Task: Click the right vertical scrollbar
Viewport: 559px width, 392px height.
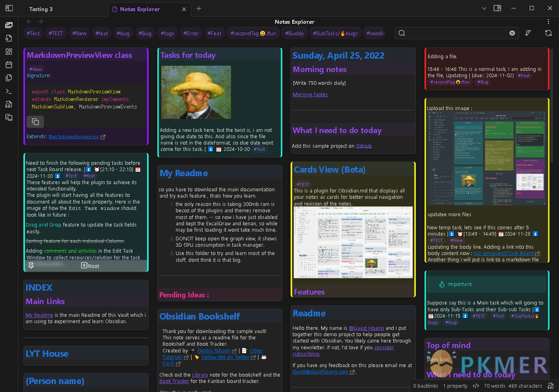Action: tap(552, 105)
